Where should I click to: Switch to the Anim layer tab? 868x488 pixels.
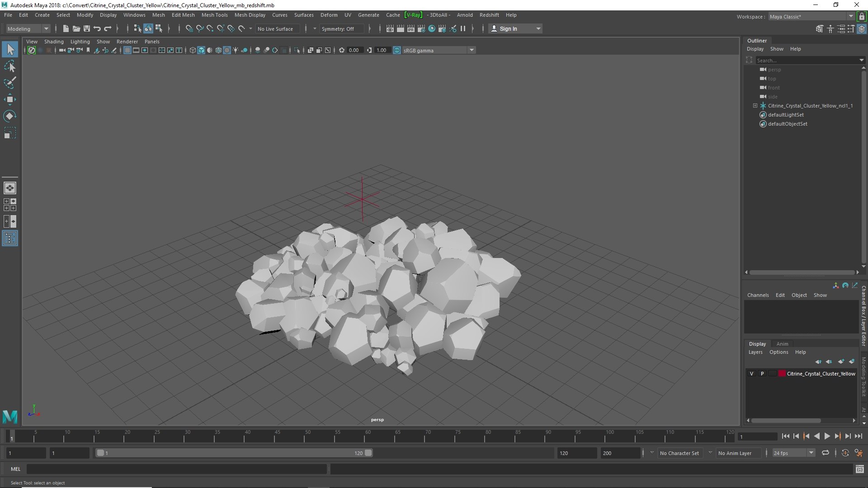click(782, 344)
